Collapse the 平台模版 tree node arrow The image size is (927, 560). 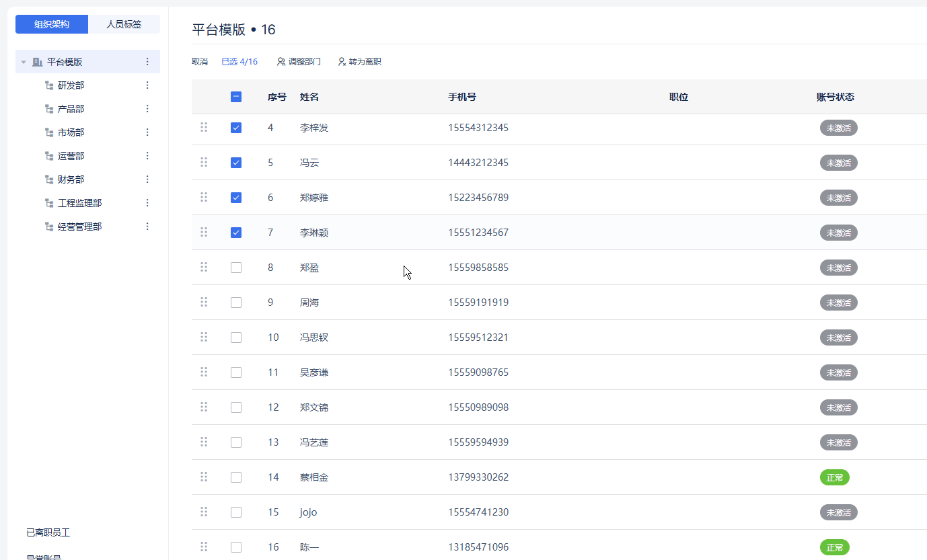click(x=24, y=62)
